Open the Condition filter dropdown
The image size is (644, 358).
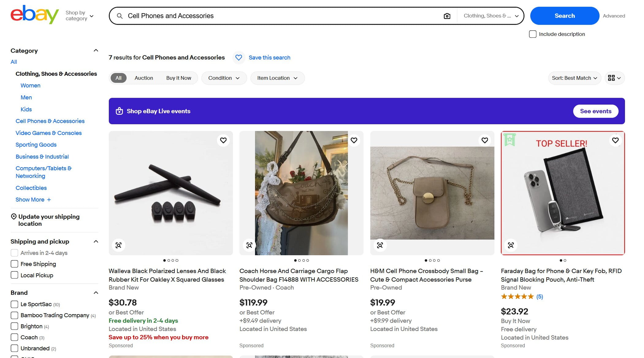[224, 78]
